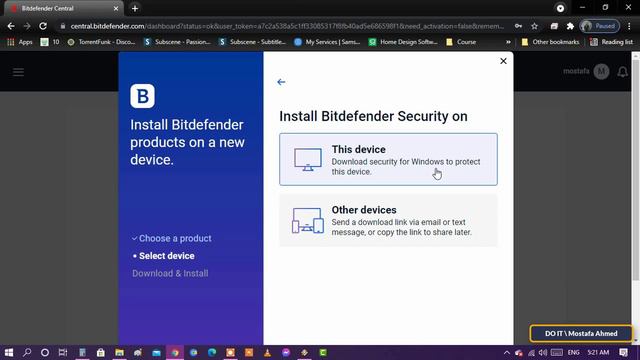Select the This device option
The image size is (640, 360).
[x=388, y=159]
